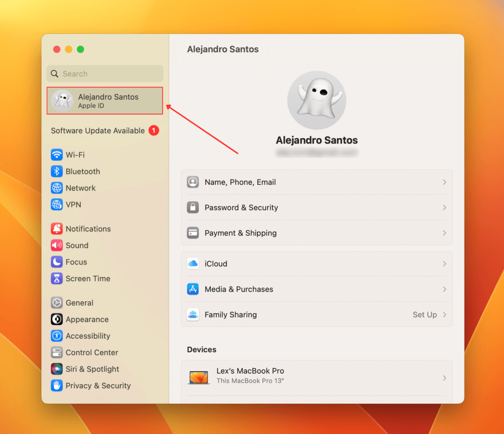Click the Family Sharing icon

(193, 314)
